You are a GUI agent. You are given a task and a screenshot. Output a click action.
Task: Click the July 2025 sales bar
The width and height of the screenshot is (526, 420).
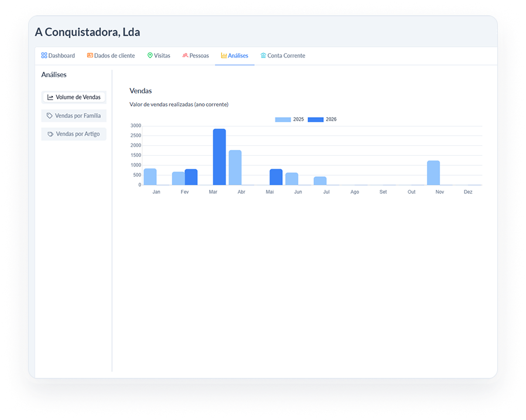pos(320,181)
